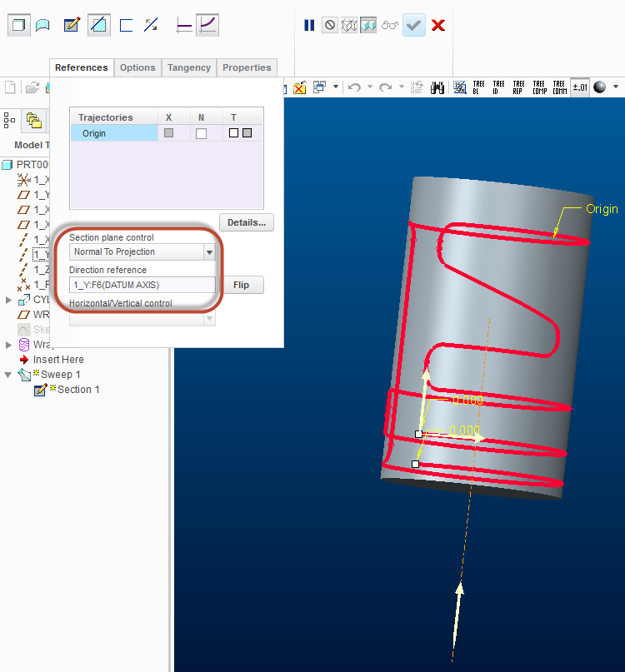
Task: Switch to the Tangency tab
Action: tap(189, 67)
